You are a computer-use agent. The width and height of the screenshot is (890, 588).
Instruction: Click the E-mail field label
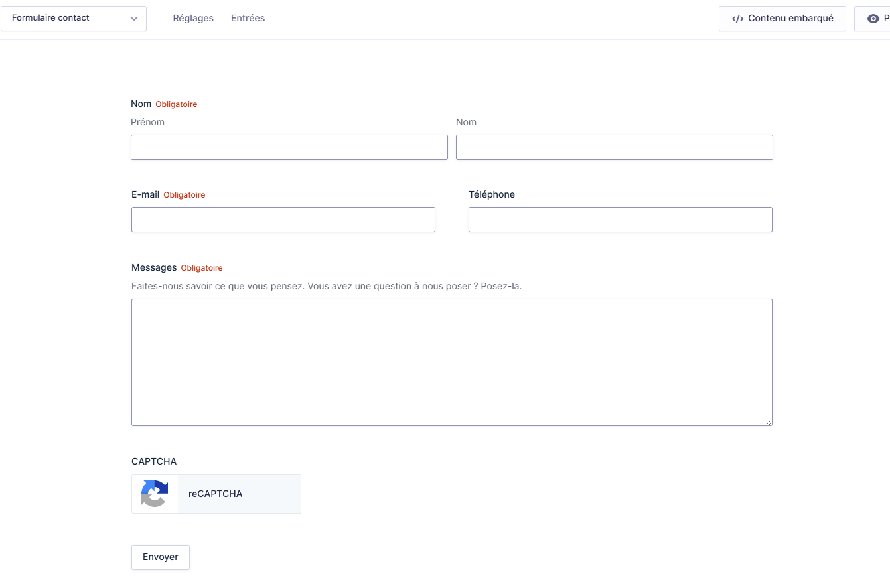click(145, 194)
